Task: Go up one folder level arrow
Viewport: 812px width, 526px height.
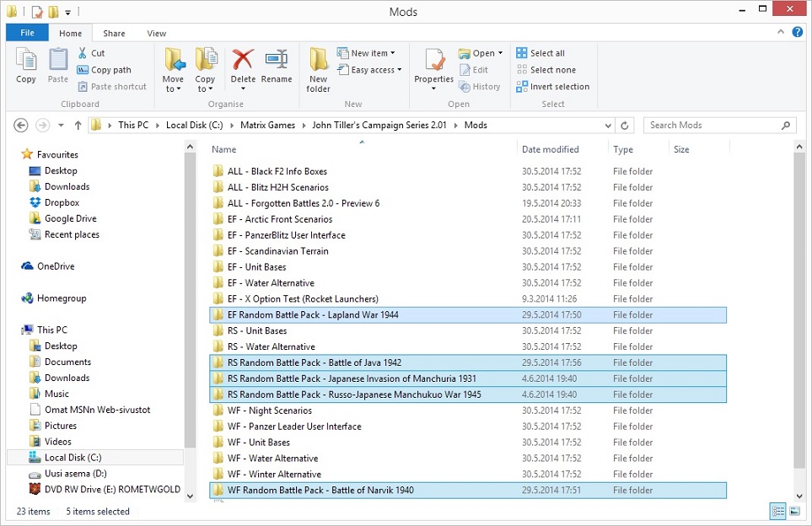Action: point(78,126)
